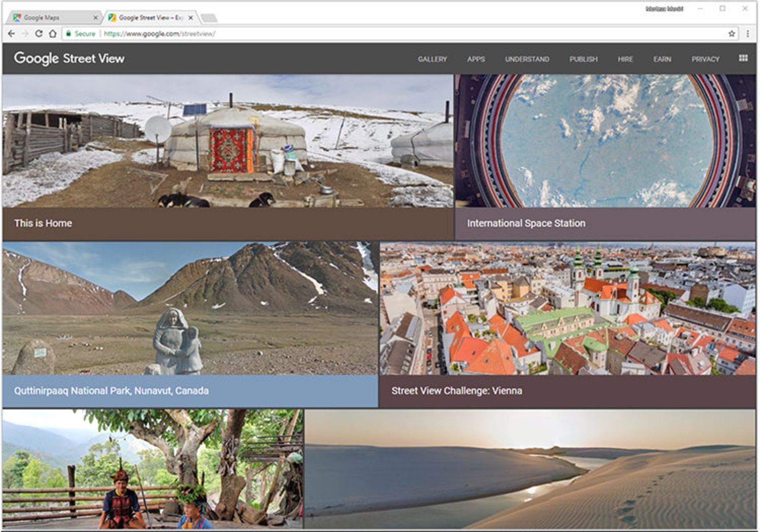Viewport: 760px width, 532px height.
Task: Select the Google Street View tab
Action: [x=150, y=17]
